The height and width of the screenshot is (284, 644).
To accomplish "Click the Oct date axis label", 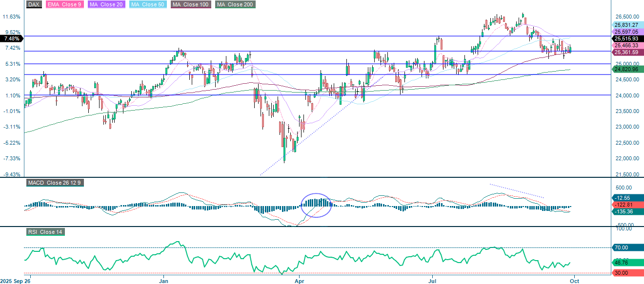I will 574,281.
